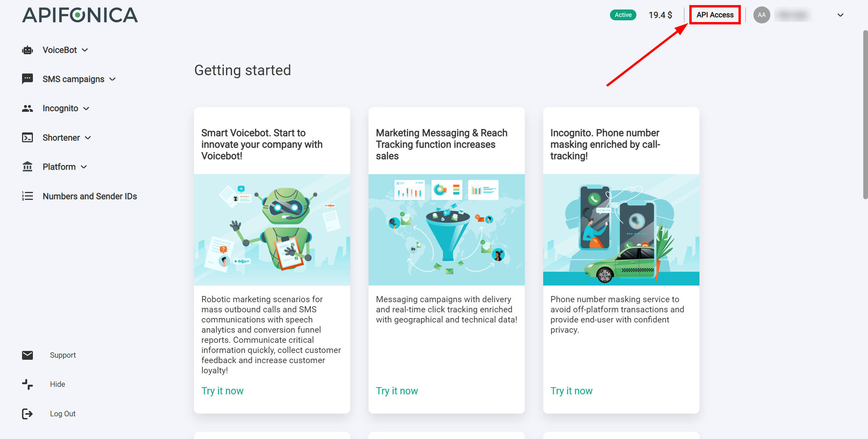Open the user account dropdown arrow

[840, 15]
